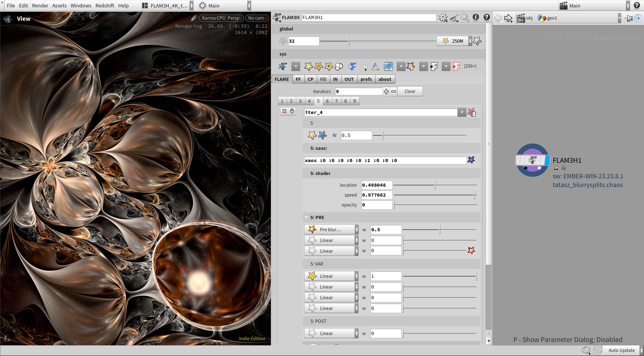Click the three overlapping circles icon
Screen dimensions: 644x356
tap(339, 66)
